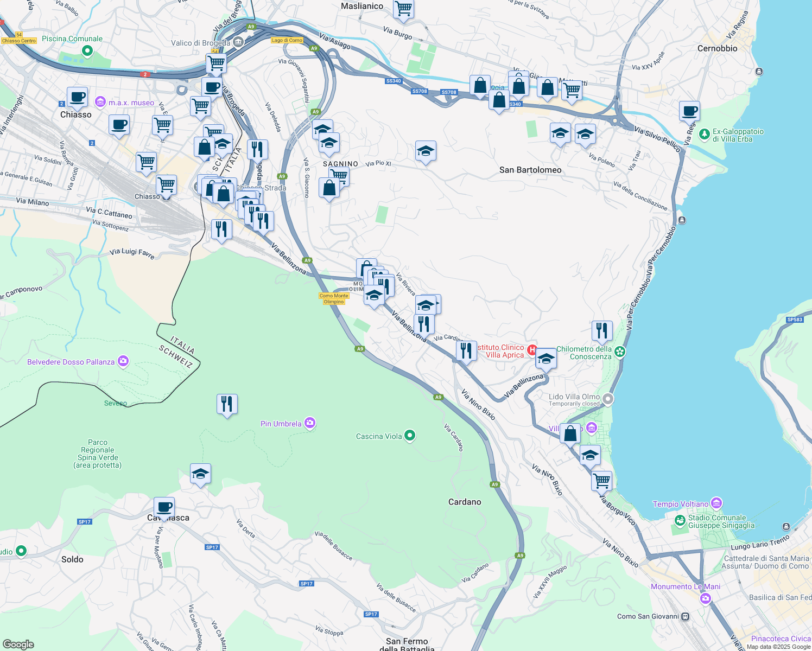
Task: Select the Pin Umbrela camera marker
Action: coord(310,423)
